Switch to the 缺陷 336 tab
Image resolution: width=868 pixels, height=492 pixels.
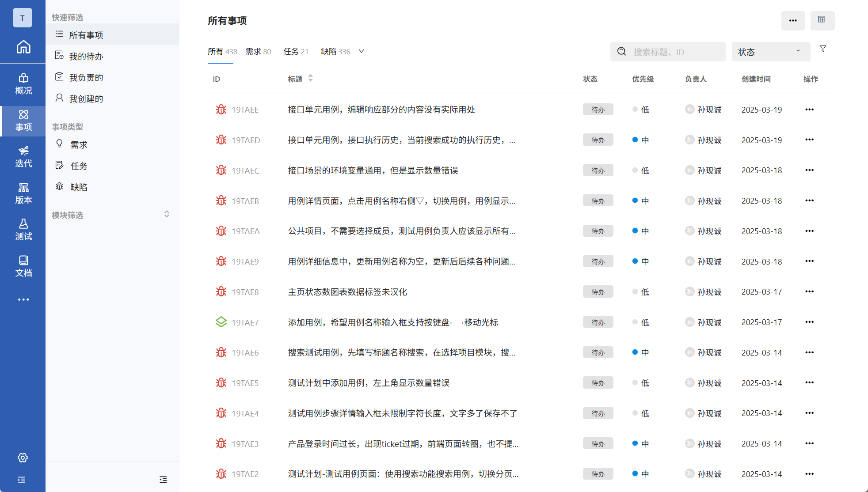tap(335, 51)
